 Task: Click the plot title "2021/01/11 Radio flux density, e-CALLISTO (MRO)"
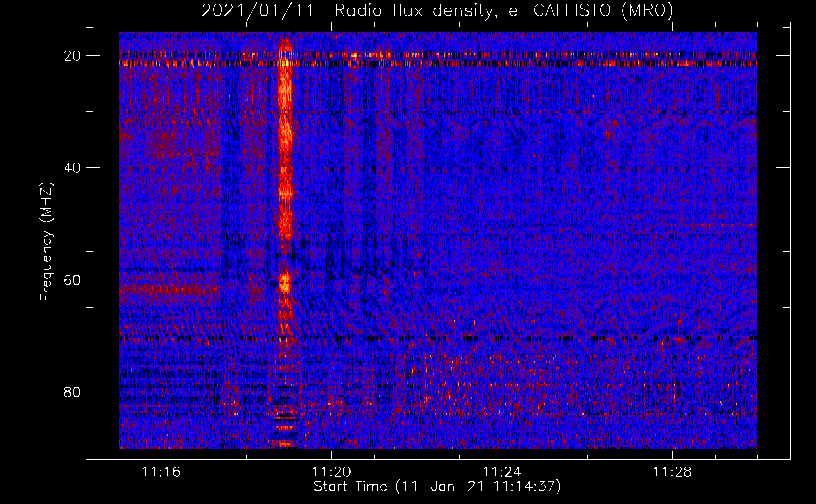pyautogui.click(x=437, y=11)
